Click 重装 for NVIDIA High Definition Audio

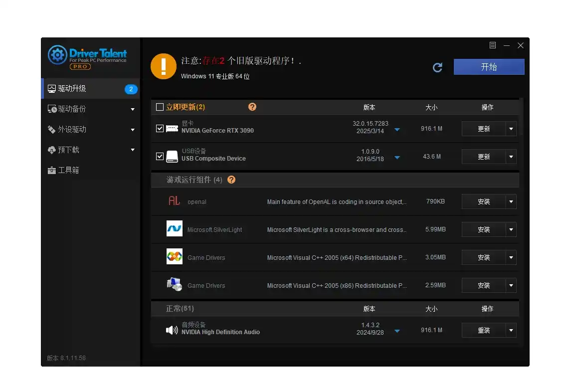click(484, 330)
